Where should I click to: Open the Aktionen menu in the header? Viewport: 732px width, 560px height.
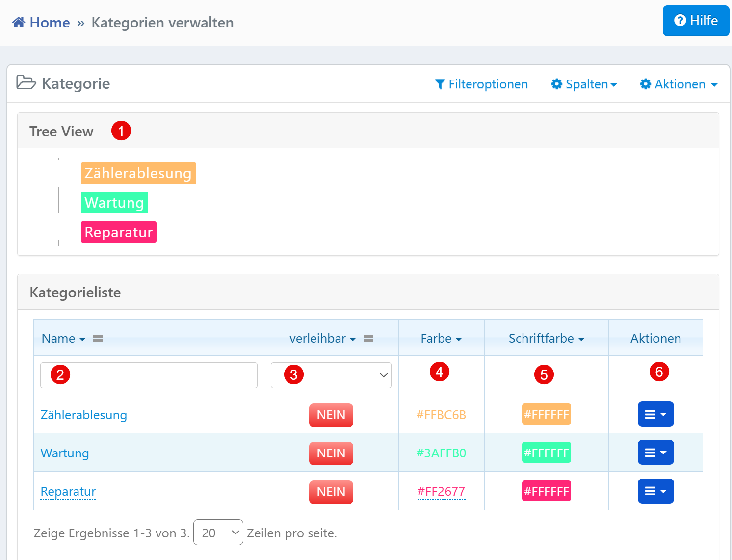678,84
